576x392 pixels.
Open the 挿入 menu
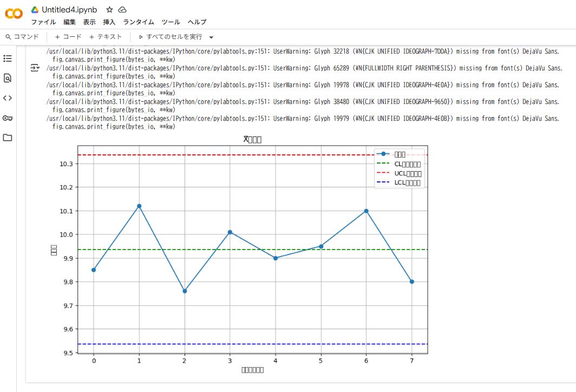coord(109,22)
